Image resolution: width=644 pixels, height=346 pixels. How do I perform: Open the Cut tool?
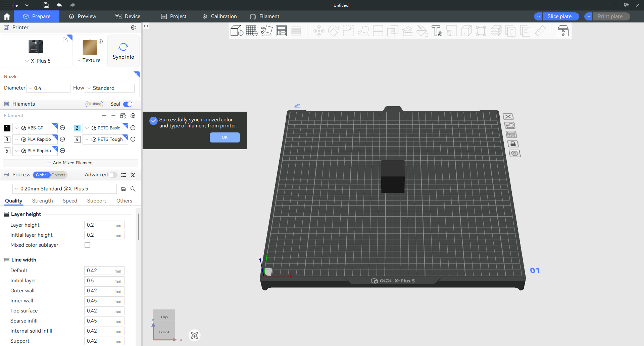pyautogui.click(x=378, y=31)
